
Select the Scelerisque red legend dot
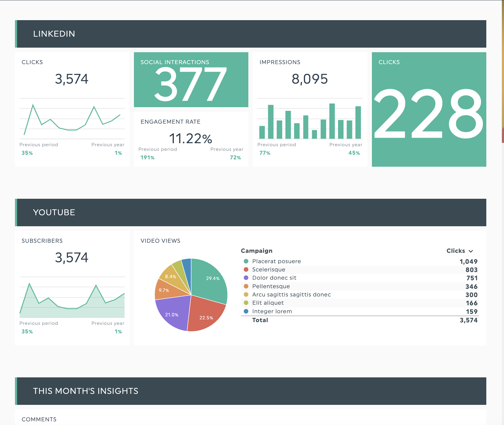tap(246, 270)
